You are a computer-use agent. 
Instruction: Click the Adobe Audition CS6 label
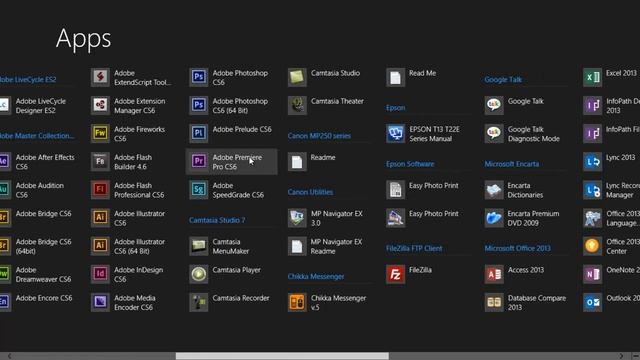pyautogui.click(x=40, y=190)
